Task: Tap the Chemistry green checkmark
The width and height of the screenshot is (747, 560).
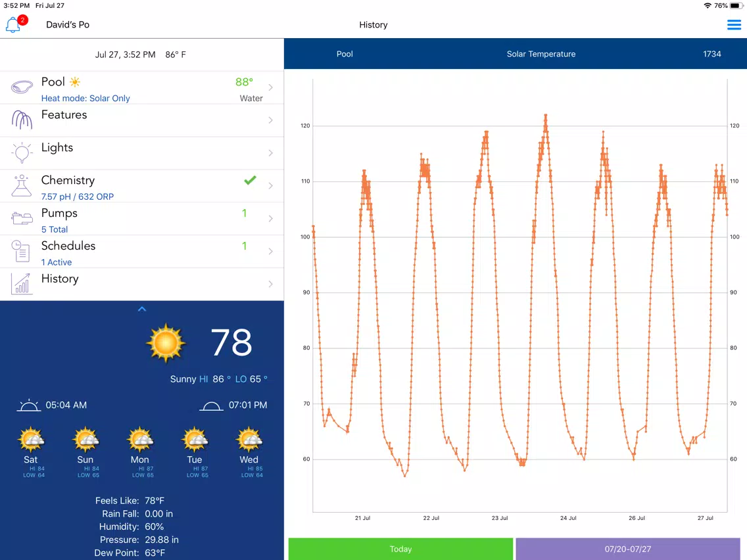Action: click(250, 180)
